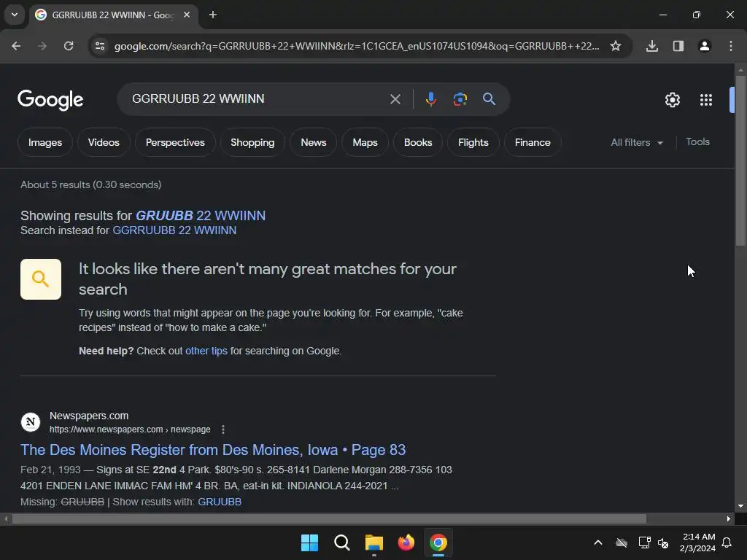Search by image with Google Lens
The image size is (747, 560).
tap(460, 99)
